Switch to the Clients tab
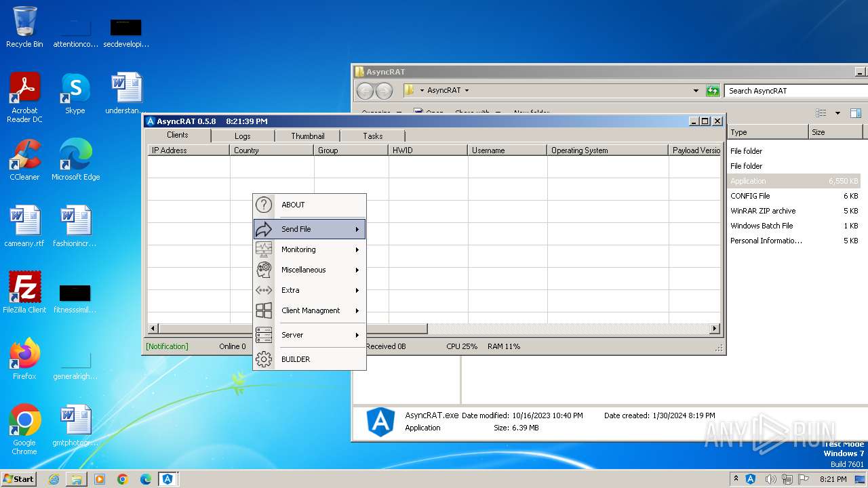This screenshot has height=488, width=868. coord(178,135)
